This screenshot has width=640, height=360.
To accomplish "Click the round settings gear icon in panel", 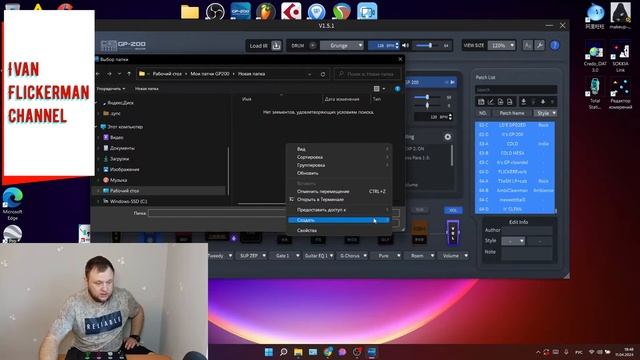I will [x=448, y=137].
